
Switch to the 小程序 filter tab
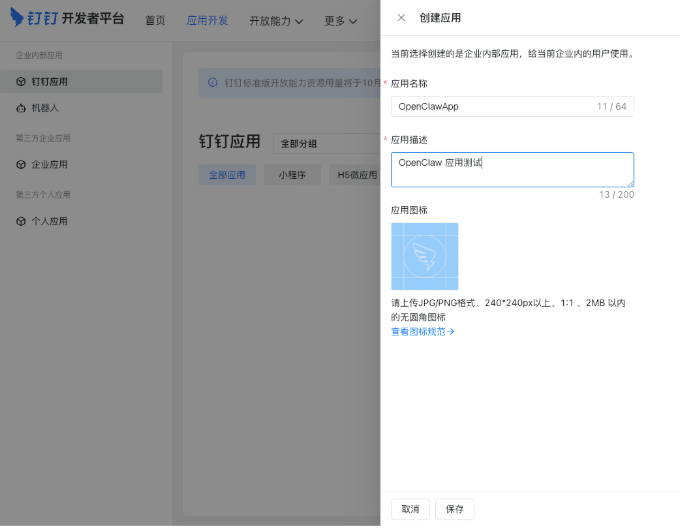(x=292, y=175)
